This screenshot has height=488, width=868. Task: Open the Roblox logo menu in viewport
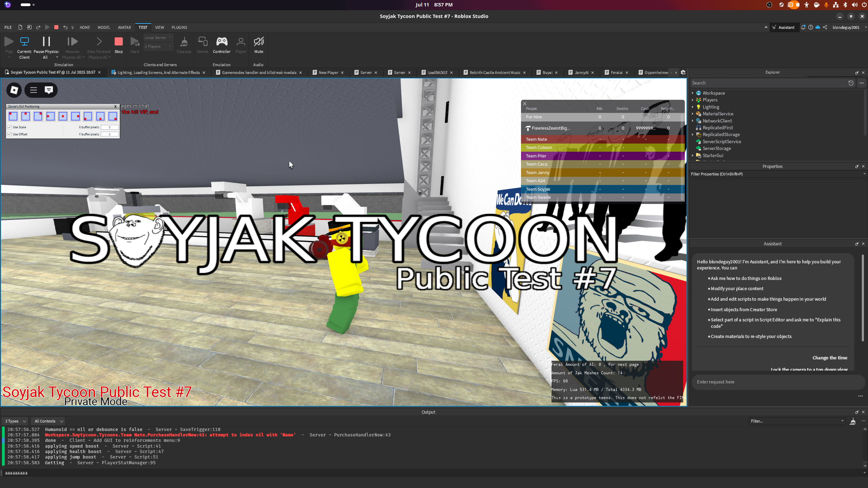[x=14, y=90]
